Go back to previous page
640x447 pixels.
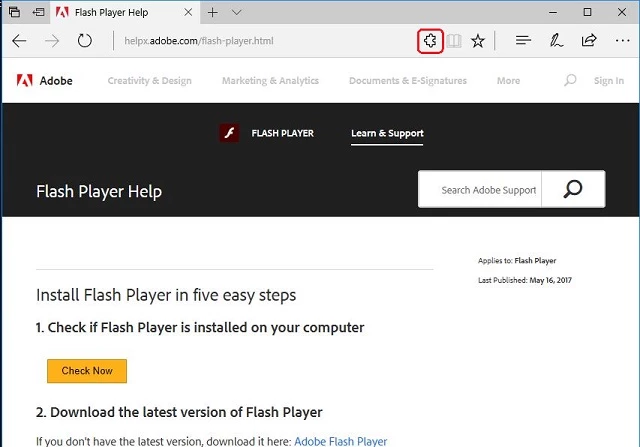[x=19, y=41]
